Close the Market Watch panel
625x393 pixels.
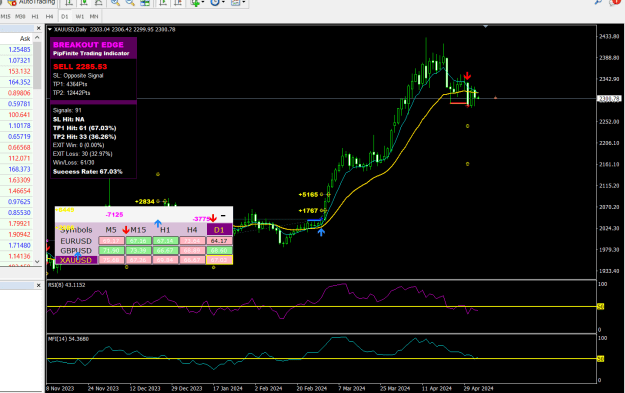pyautogui.click(x=39, y=28)
